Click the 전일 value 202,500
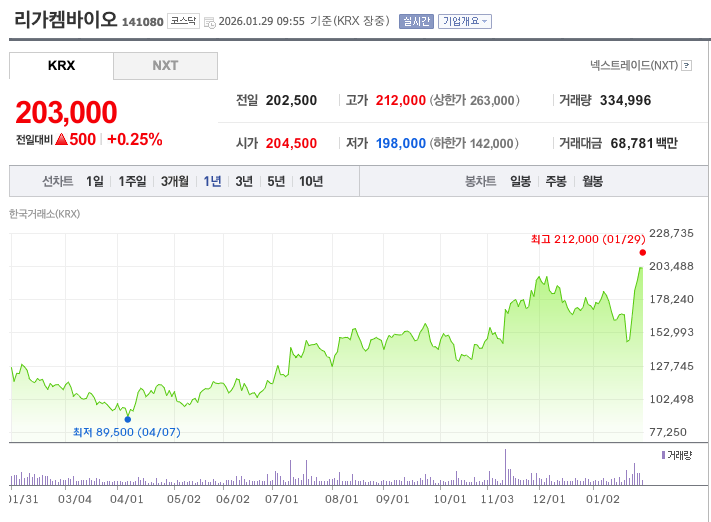711x522 pixels. tap(291, 100)
